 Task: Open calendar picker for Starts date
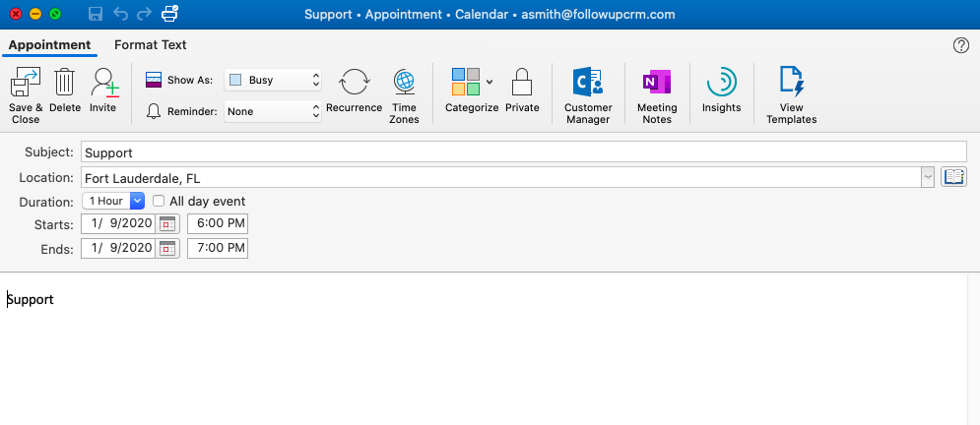pyautogui.click(x=167, y=224)
